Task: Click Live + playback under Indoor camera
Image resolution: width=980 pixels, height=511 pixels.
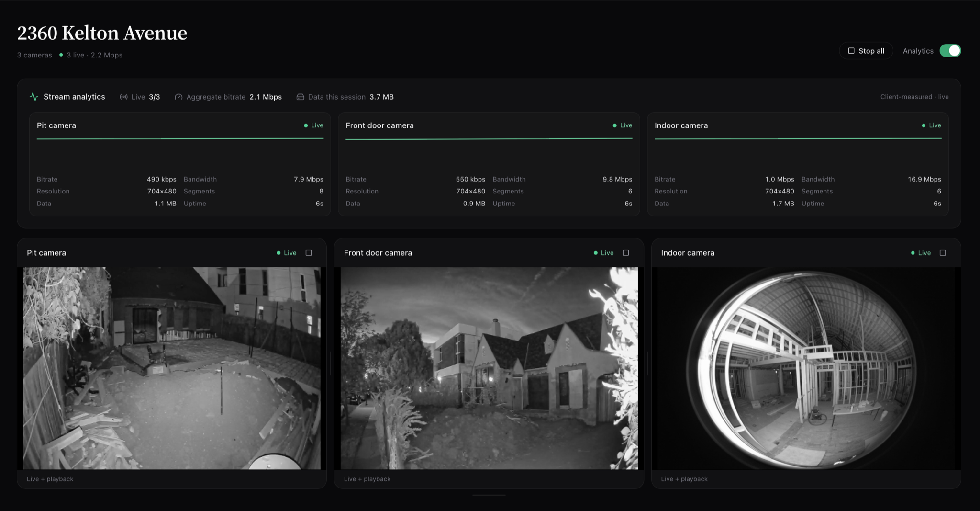Action: [684, 479]
